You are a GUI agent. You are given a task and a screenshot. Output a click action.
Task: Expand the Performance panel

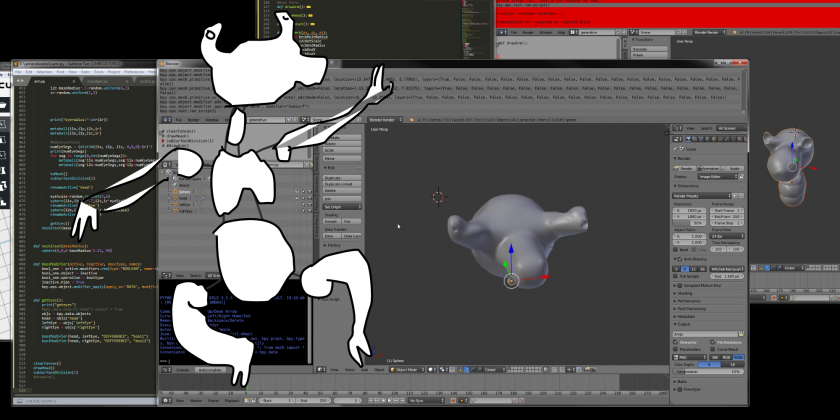pyautogui.click(x=689, y=301)
